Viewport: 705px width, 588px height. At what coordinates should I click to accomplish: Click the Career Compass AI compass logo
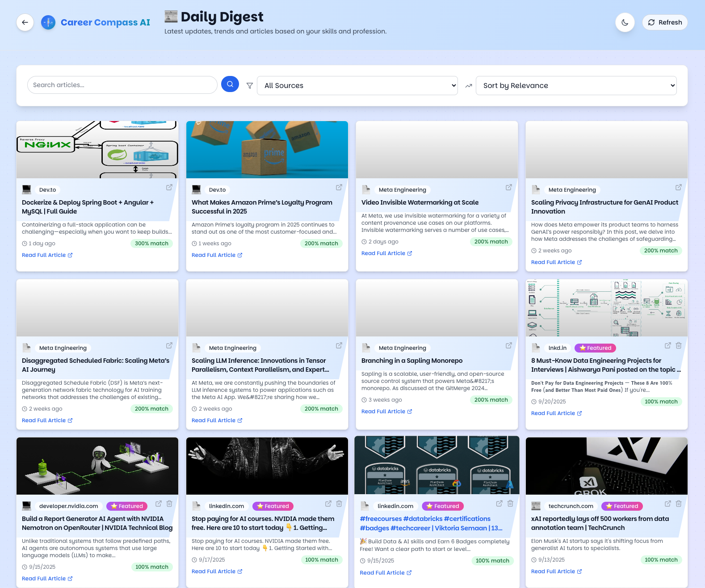[48, 22]
